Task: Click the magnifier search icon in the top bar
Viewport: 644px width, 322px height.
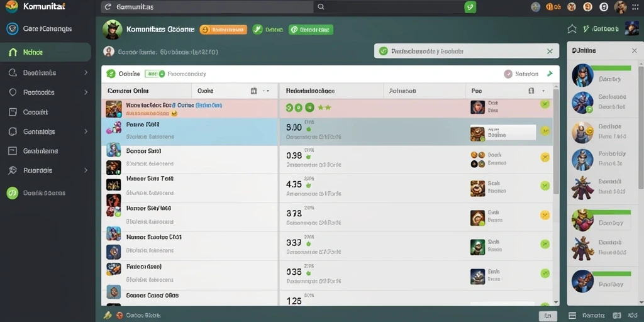Action: click(x=321, y=6)
